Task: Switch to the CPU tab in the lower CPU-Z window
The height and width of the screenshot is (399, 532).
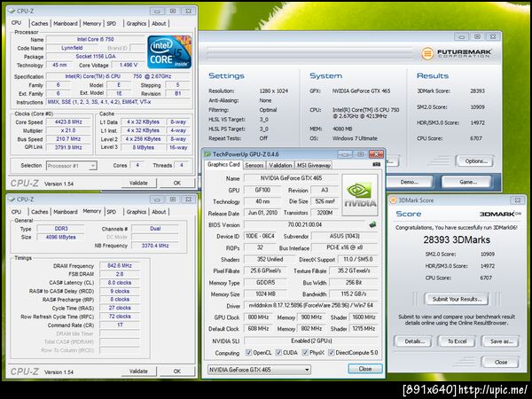Action: pyautogui.click(x=16, y=212)
